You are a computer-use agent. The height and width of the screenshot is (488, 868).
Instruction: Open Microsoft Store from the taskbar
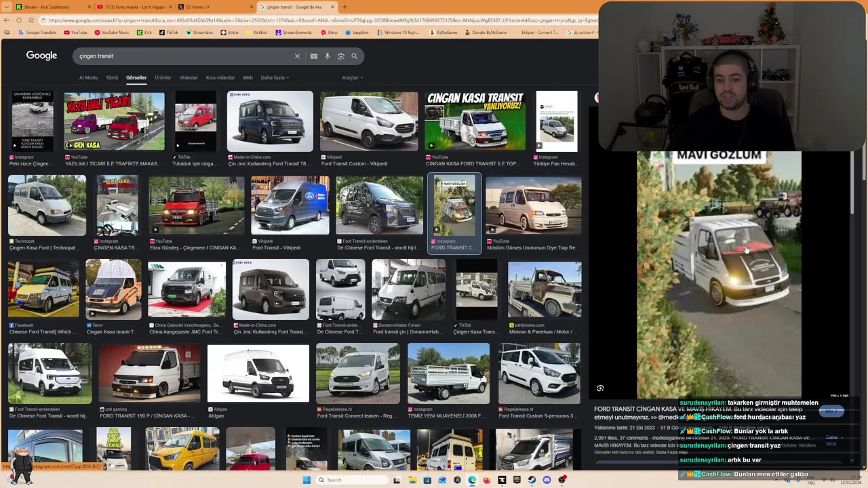point(427,480)
